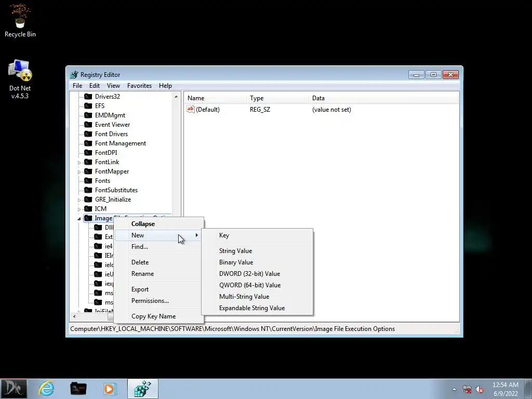Create a new Multi-String Value
The height and width of the screenshot is (399, 532).
257,297
